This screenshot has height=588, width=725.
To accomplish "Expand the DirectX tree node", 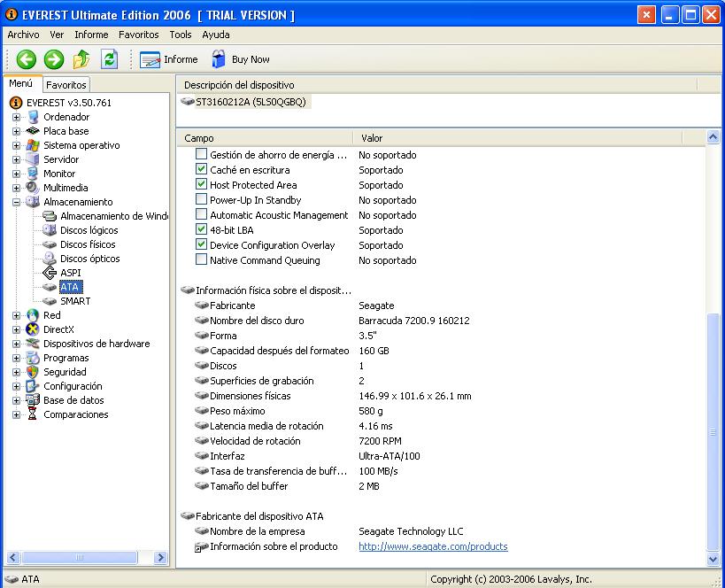I will point(16,329).
